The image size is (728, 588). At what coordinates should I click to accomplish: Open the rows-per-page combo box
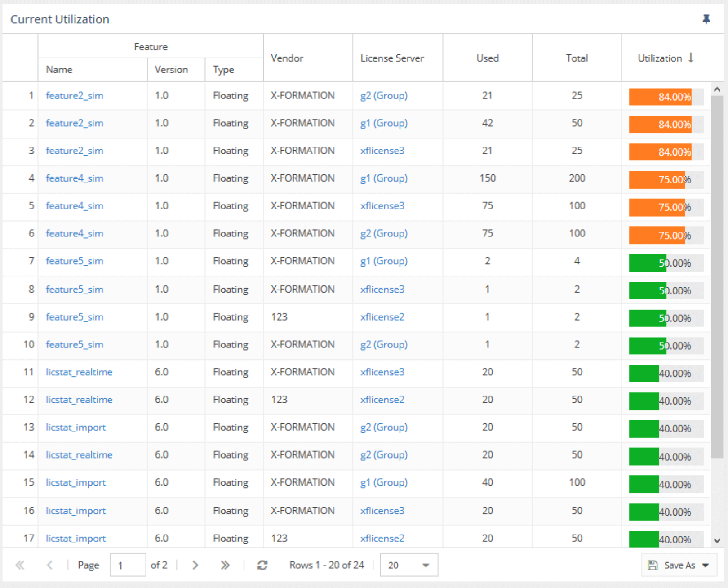(409, 565)
